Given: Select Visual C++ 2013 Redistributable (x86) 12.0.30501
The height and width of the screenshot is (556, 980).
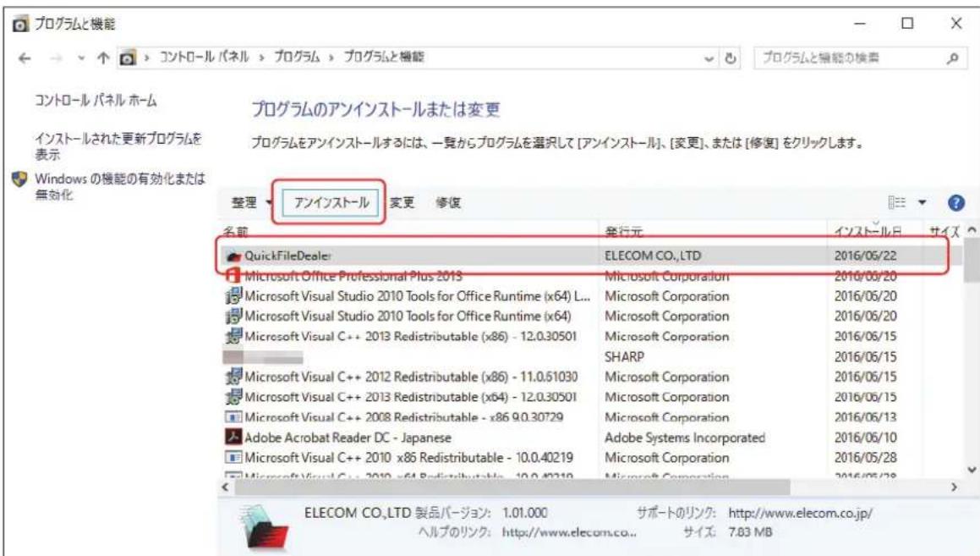Looking at the screenshot, I should [x=410, y=337].
